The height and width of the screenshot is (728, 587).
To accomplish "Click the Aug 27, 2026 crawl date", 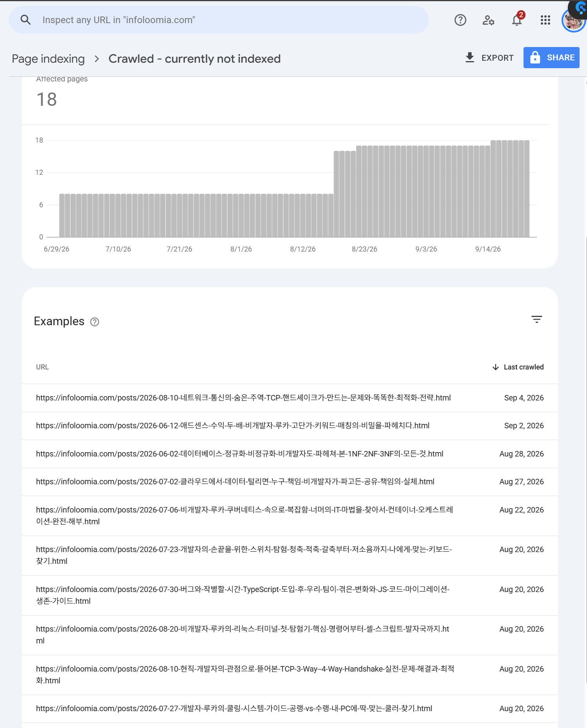I will tap(522, 482).
